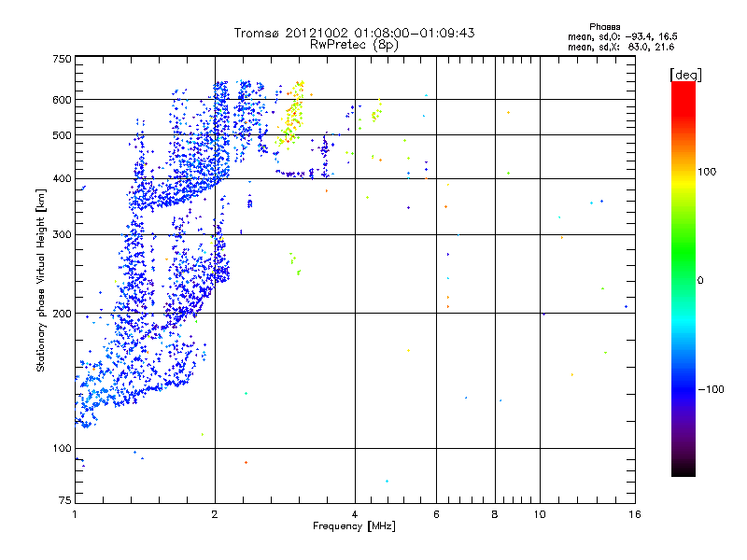
Task: Click the '2' x-axis tick label
Action: click(215, 514)
